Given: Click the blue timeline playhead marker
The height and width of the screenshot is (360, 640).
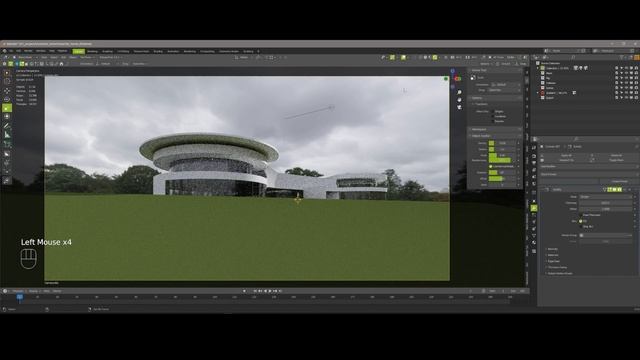Looking at the screenshot, I should click(x=20, y=297).
